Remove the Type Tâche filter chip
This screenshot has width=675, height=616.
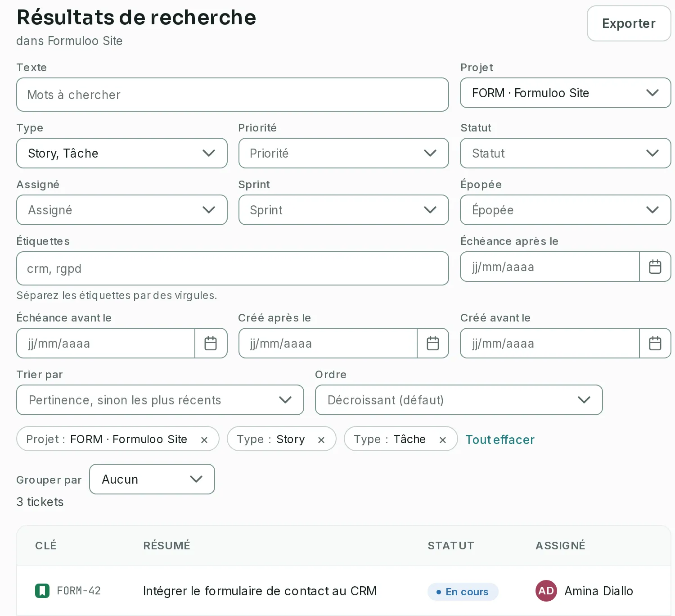point(443,439)
